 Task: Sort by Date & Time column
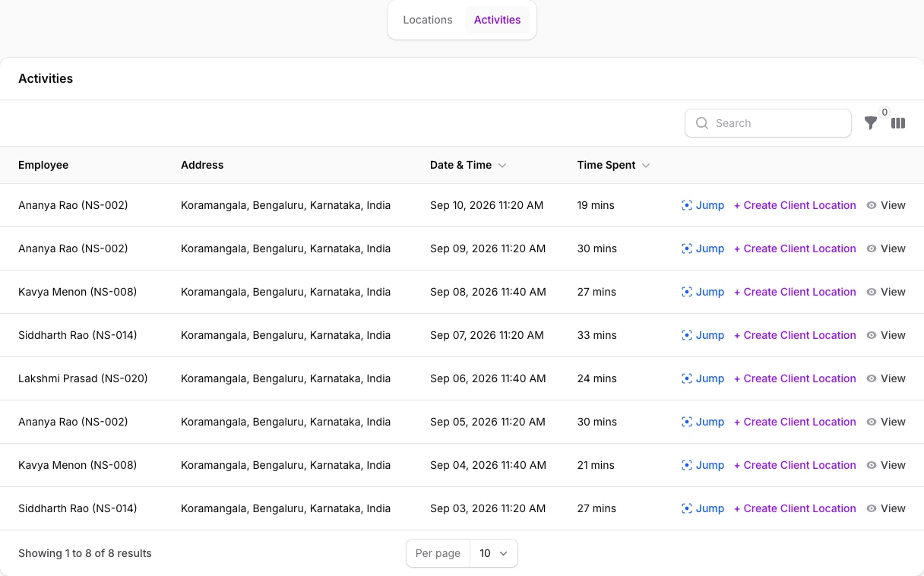(468, 165)
